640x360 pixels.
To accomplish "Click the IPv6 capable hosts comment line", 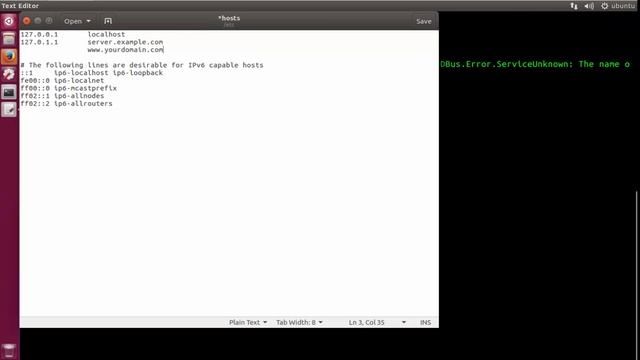I will 142,65.
